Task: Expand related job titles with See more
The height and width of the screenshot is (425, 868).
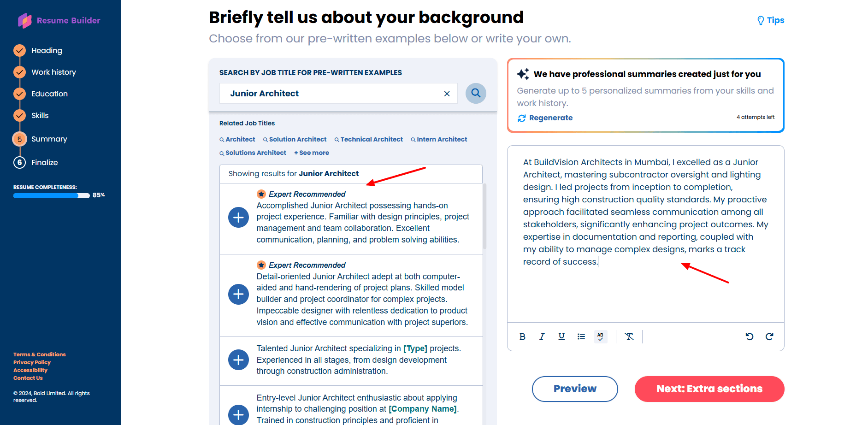Action: pyautogui.click(x=312, y=153)
